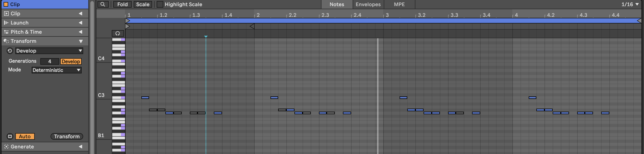Click the Transform apply button
The height and width of the screenshot is (154, 644).
[x=67, y=136]
